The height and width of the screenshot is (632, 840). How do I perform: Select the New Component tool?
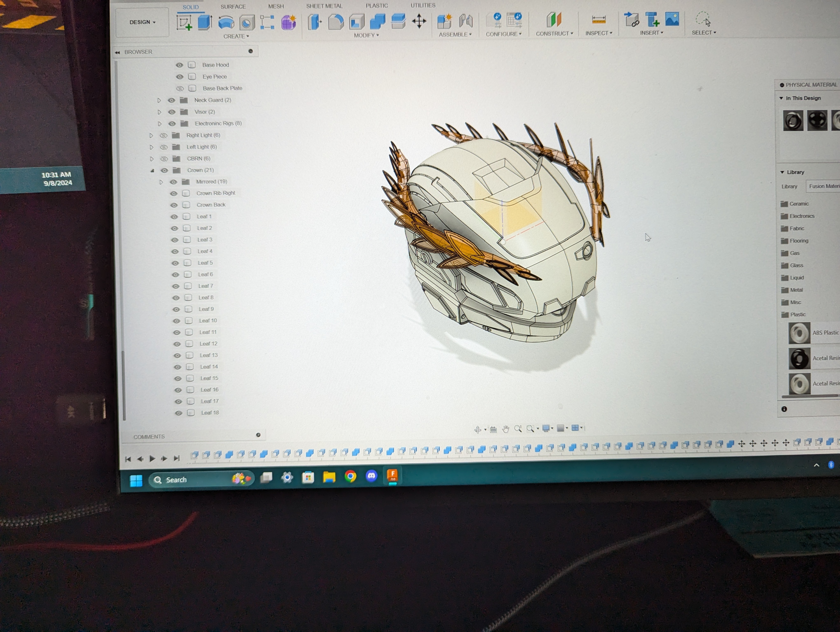[x=444, y=21]
